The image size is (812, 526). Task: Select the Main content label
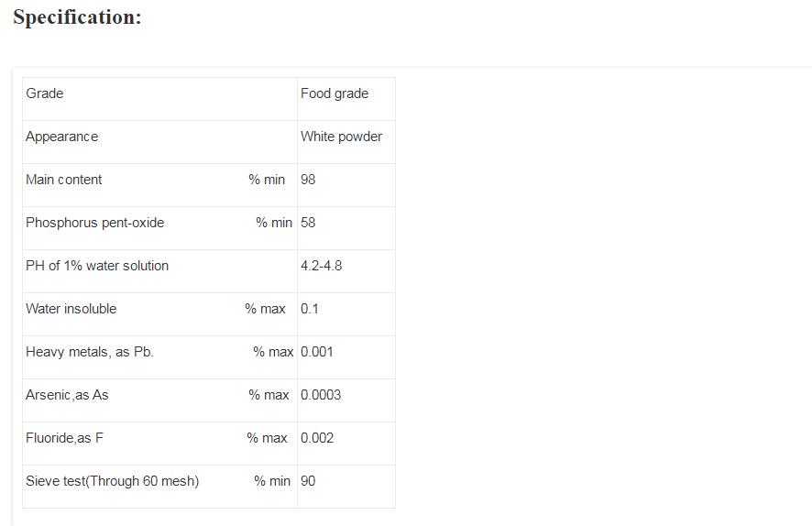64,180
